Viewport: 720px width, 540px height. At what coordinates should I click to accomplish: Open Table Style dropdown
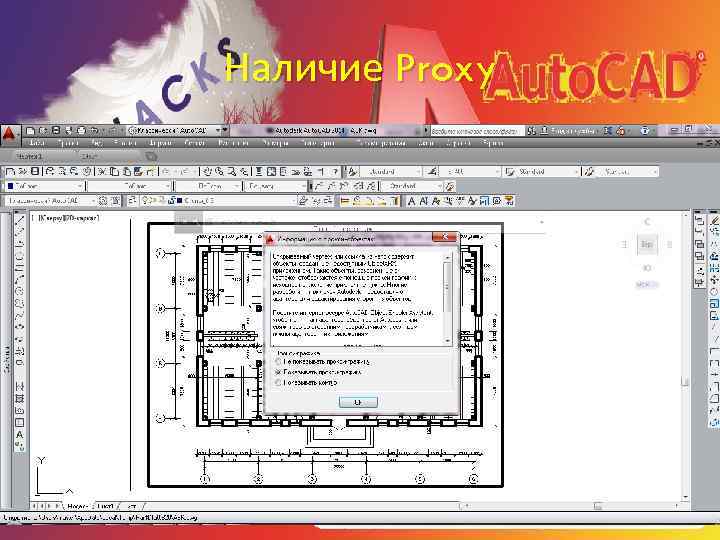click(548, 172)
